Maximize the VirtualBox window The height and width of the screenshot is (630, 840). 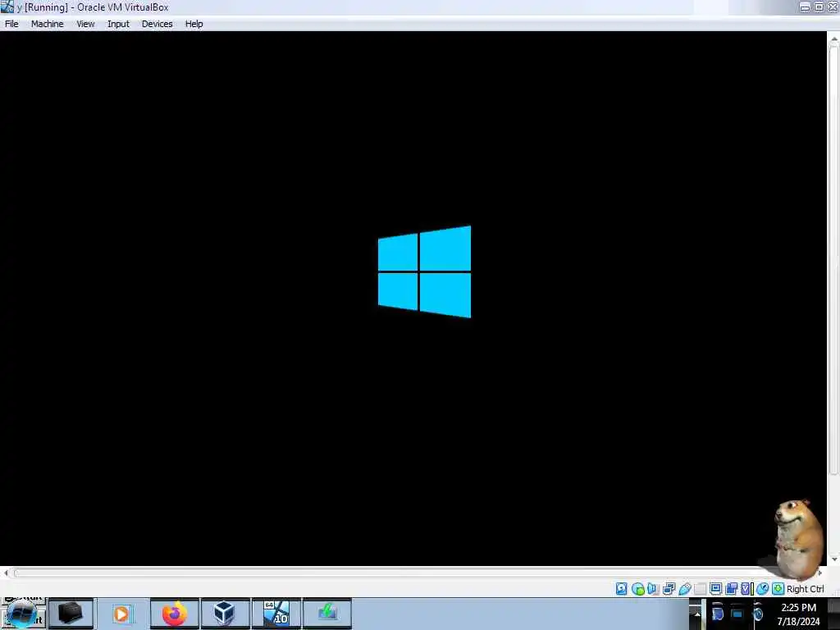819,7
